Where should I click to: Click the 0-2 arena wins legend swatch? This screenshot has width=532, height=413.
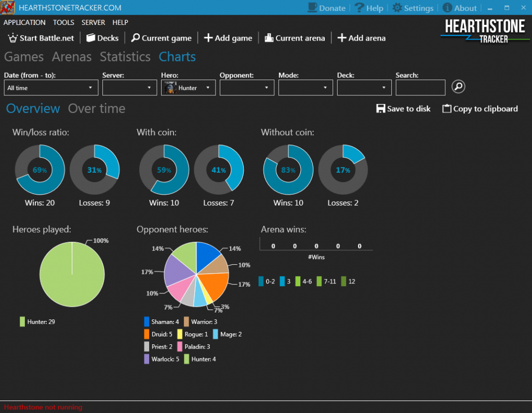coord(261,281)
